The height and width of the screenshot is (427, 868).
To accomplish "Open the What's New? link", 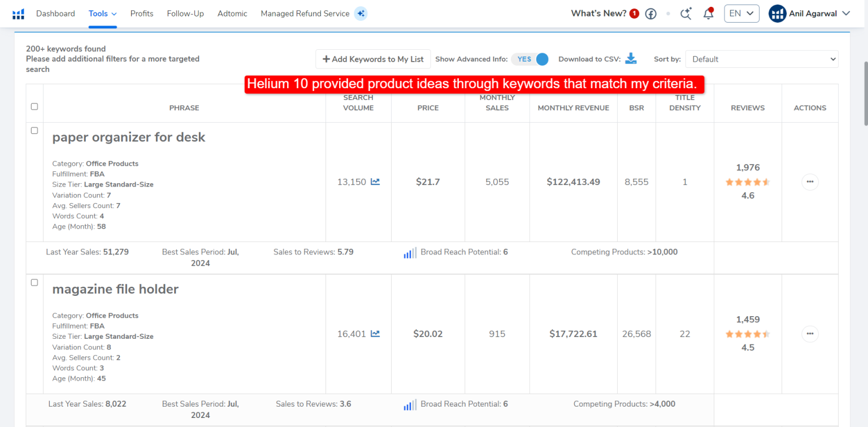I will pos(600,13).
